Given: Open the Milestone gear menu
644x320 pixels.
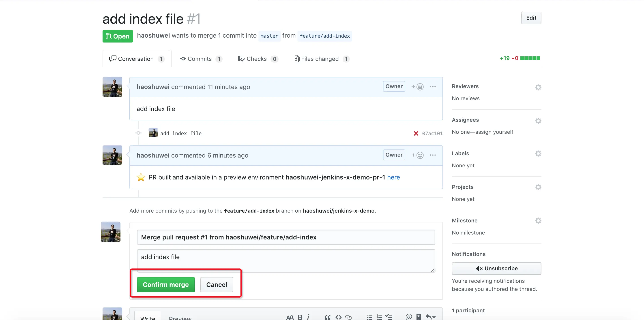Looking at the screenshot, I should tap(538, 221).
